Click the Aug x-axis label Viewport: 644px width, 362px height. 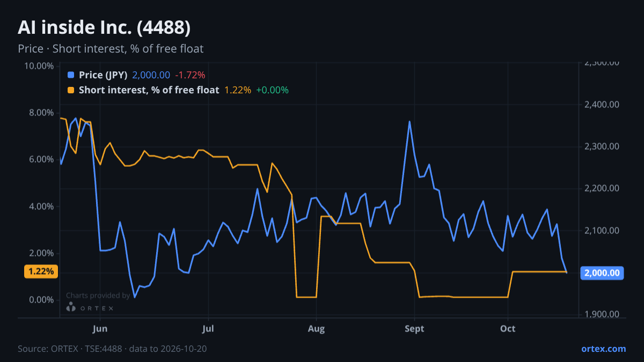coord(317,329)
